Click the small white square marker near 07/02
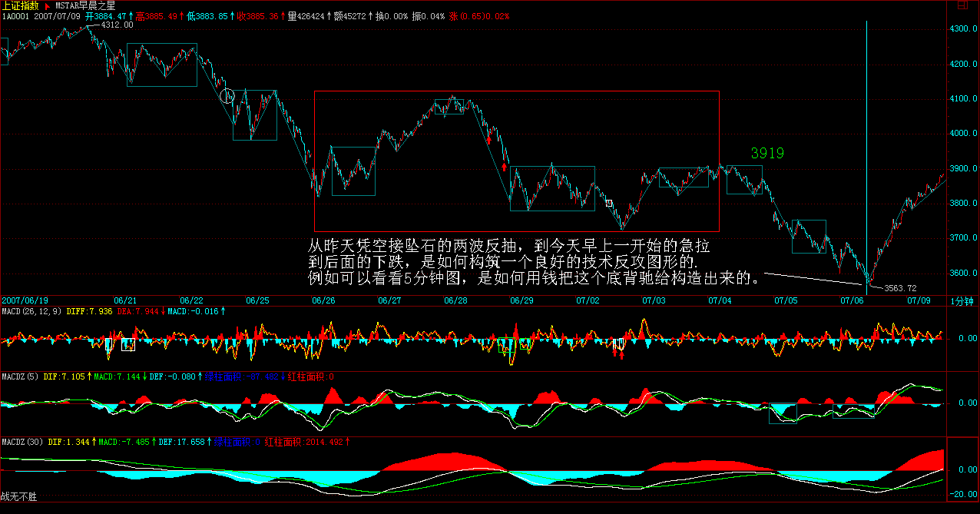 point(609,204)
